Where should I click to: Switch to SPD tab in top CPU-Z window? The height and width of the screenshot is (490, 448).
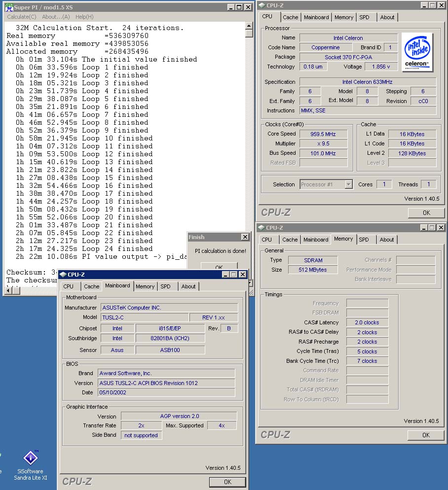click(364, 18)
